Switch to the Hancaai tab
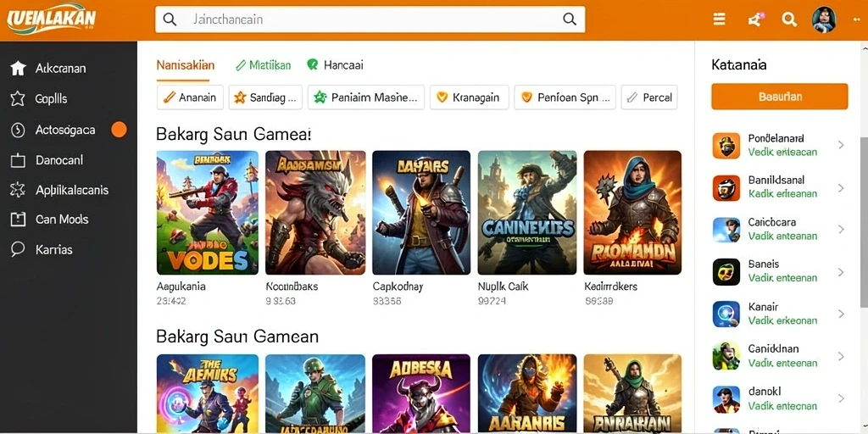Image resolution: width=868 pixels, height=434 pixels. coord(336,65)
